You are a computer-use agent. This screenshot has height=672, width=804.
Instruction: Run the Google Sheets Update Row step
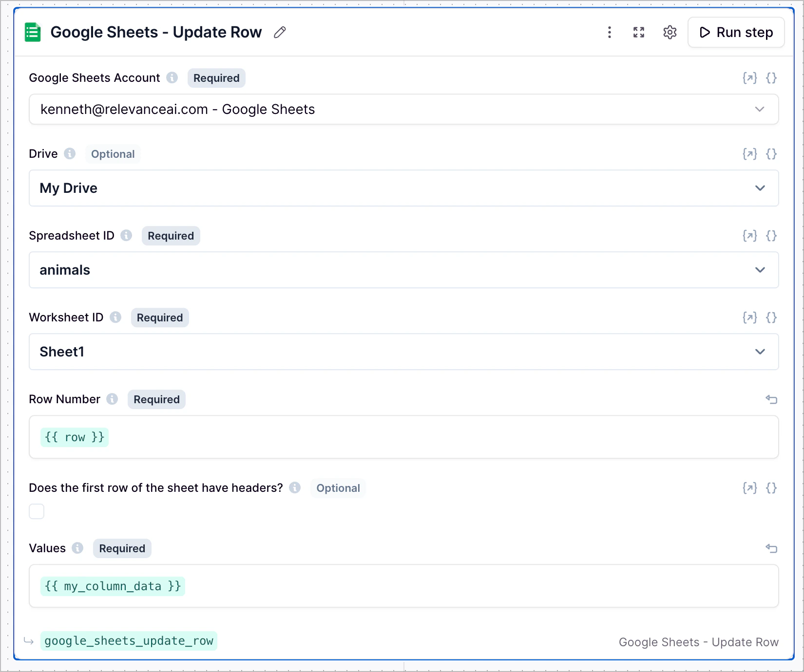pos(736,32)
